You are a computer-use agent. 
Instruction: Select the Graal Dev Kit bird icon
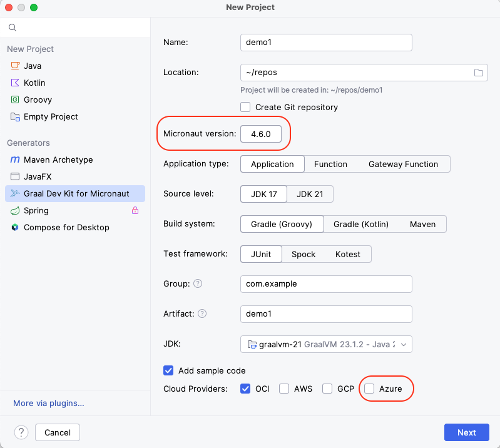(x=14, y=193)
